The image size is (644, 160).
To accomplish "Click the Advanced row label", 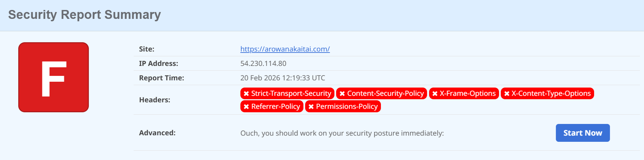I will (157, 133).
